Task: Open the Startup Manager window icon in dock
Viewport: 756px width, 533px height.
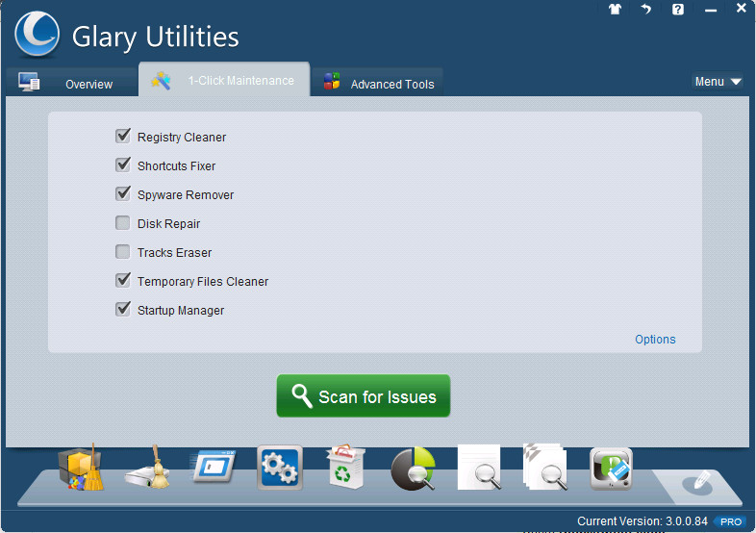Action: 214,467
